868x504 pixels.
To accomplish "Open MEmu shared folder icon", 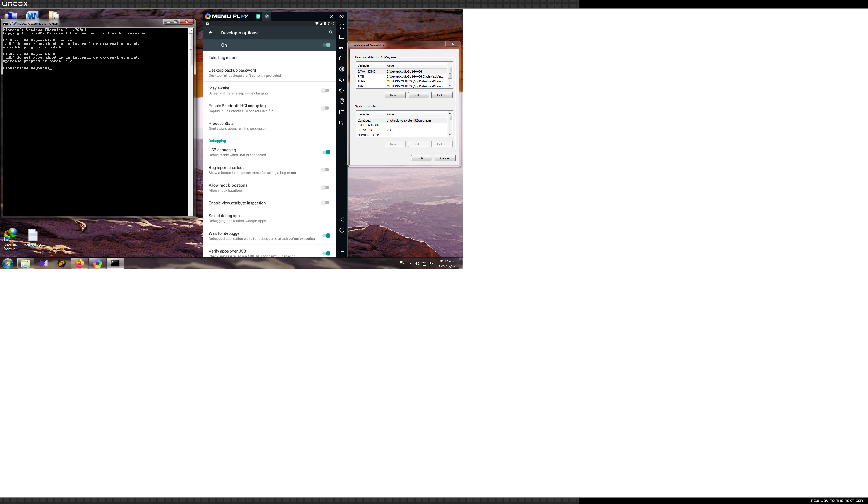I will tap(342, 112).
